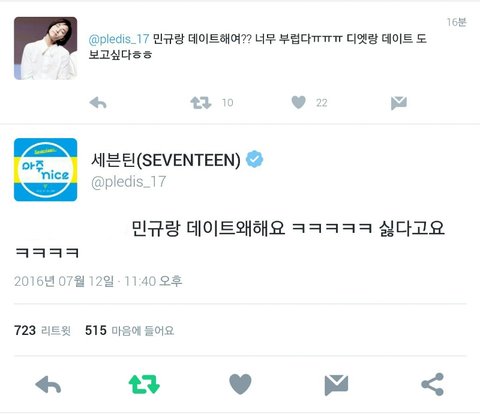Viewport: 480px width, 416px height.
Task: Reply to the SEVENTEEN main tweet
Action: click(48, 385)
